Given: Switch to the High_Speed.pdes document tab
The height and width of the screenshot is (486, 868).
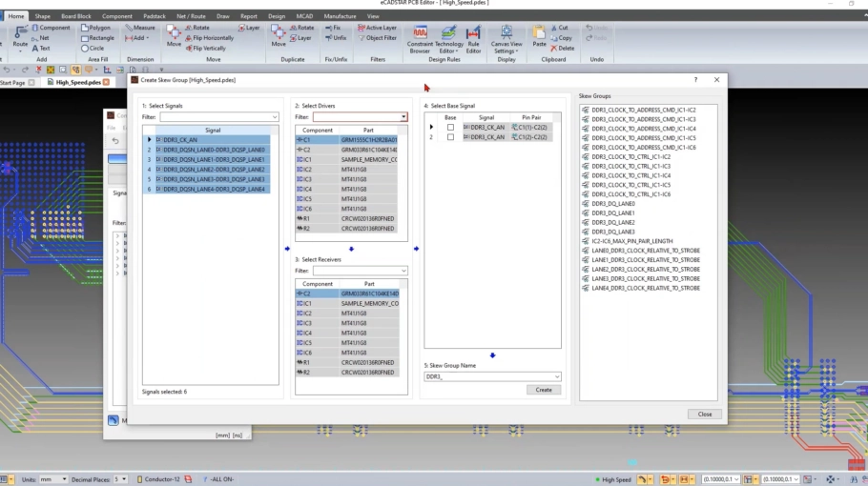Looking at the screenshot, I should pos(78,82).
